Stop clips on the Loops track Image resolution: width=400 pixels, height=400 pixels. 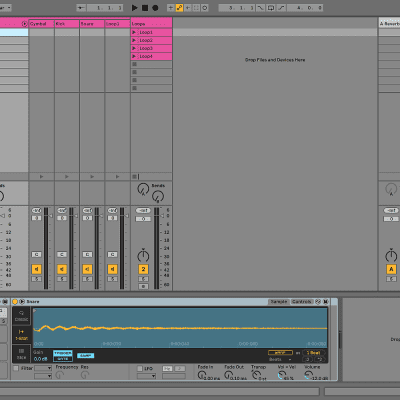click(134, 177)
